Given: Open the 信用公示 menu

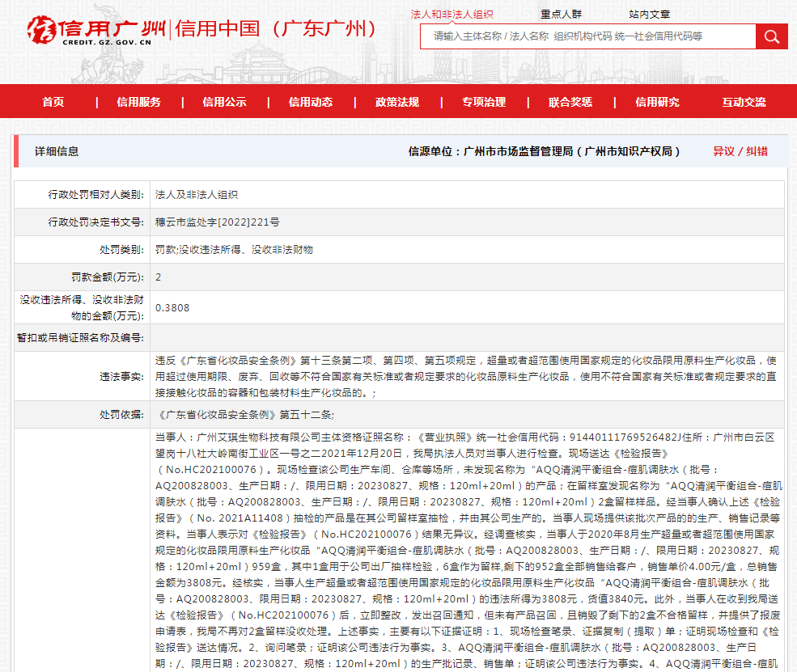Looking at the screenshot, I should pos(224,102).
